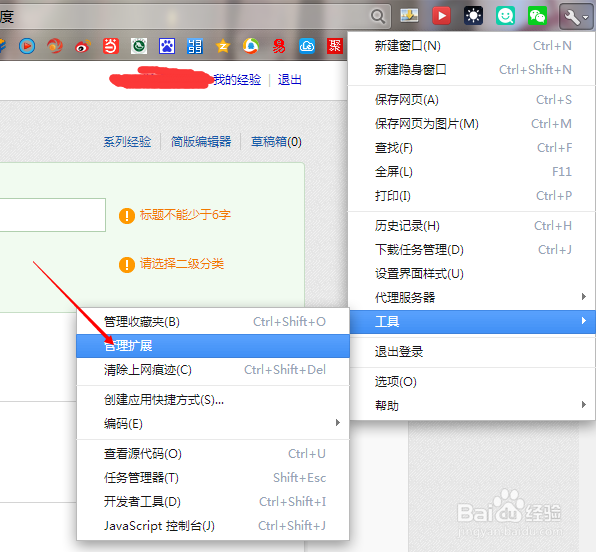Screen dimensions: 596x552
Task: Toggle the brightness sun extension icon
Action: click(473, 16)
